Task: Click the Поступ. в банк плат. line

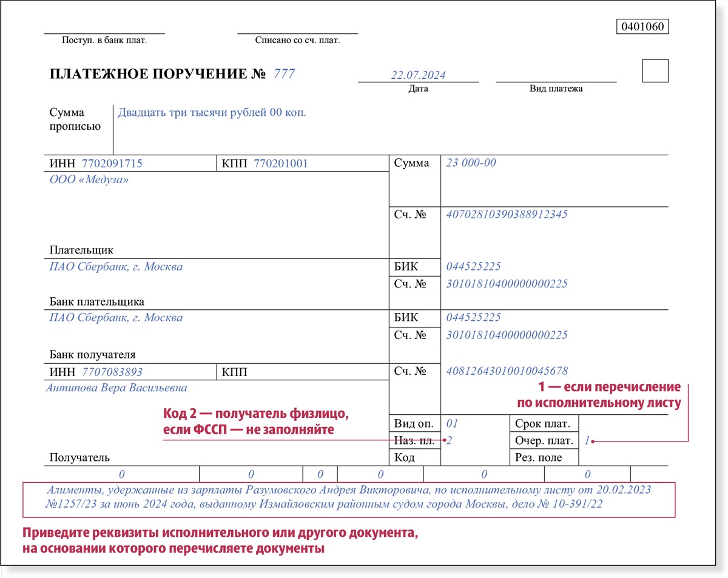Action: click(104, 33)
